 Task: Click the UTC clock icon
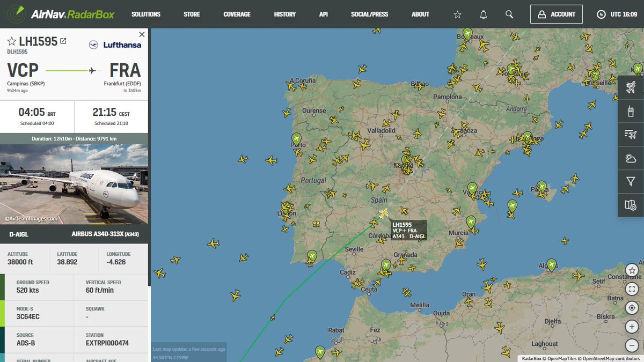[601, 14]
